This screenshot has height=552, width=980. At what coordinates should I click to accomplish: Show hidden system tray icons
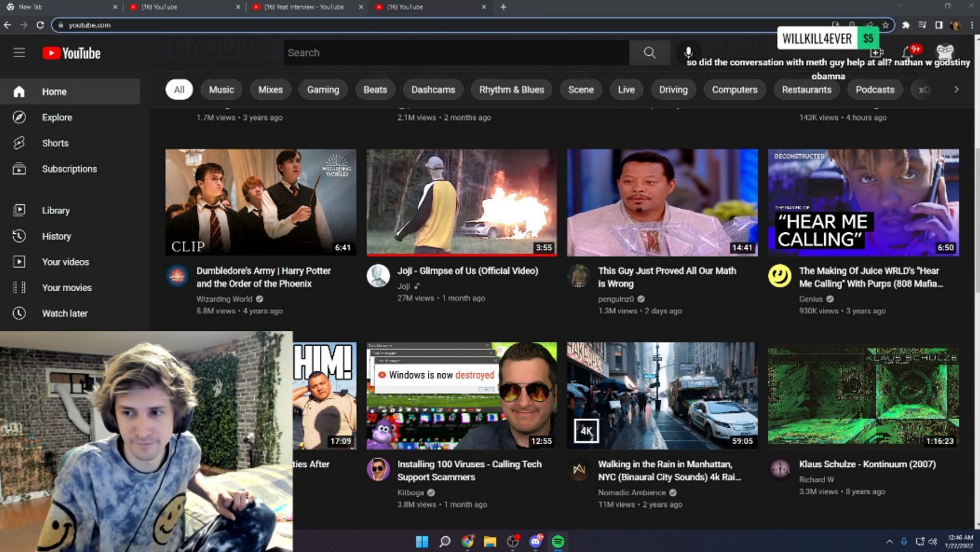pos(889,541)
